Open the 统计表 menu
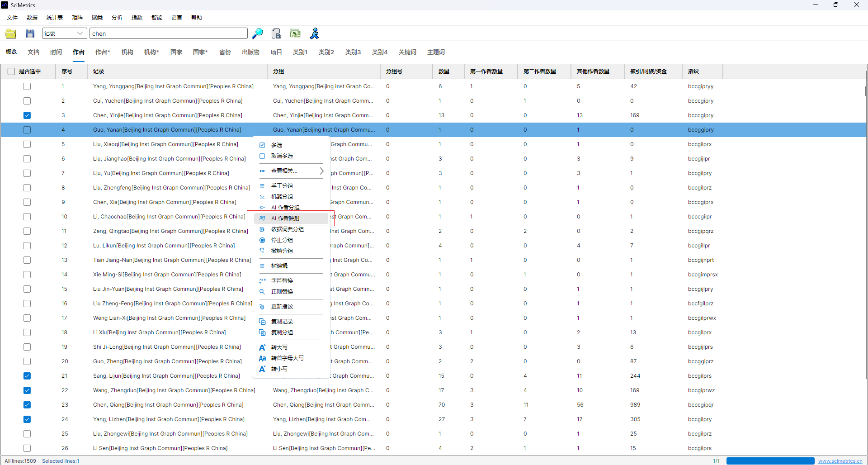This screenshot has width=868, height=465. coord(55,18)
